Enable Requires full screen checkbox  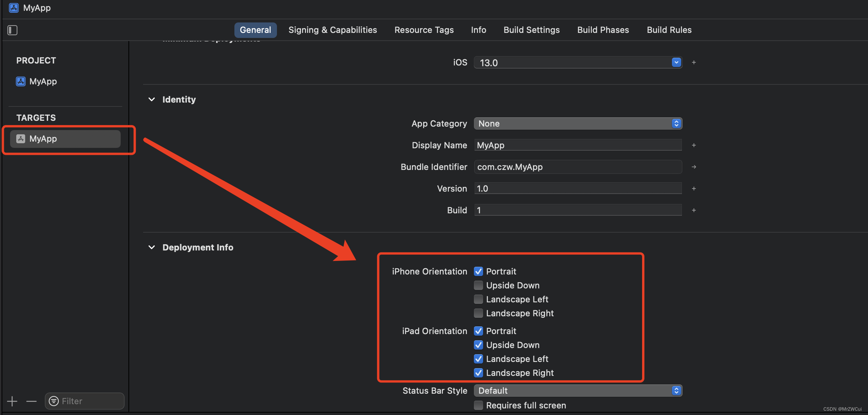tap(478, 405)
